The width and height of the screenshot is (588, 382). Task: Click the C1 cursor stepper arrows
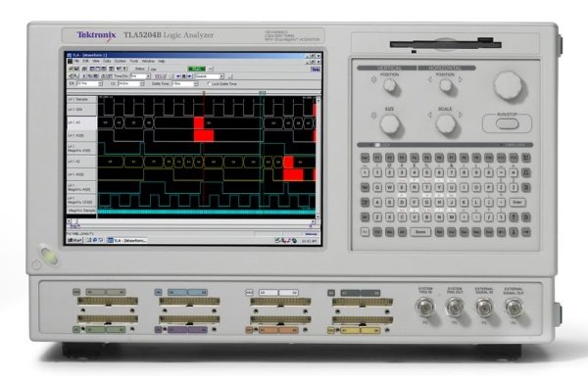tap(100, 84)
